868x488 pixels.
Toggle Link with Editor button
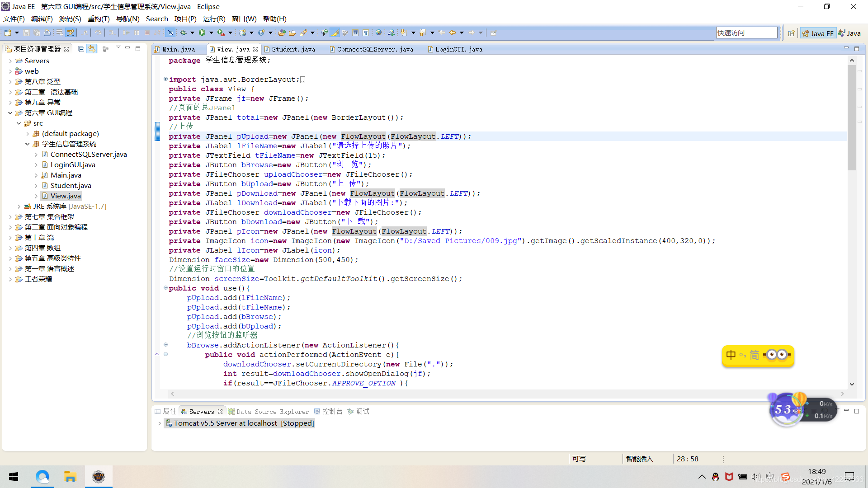92,49
